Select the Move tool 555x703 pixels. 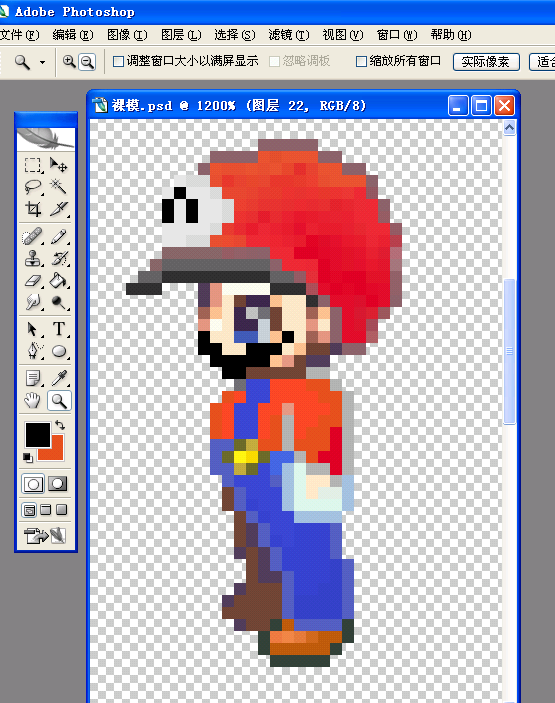click(x=58, y=165)
